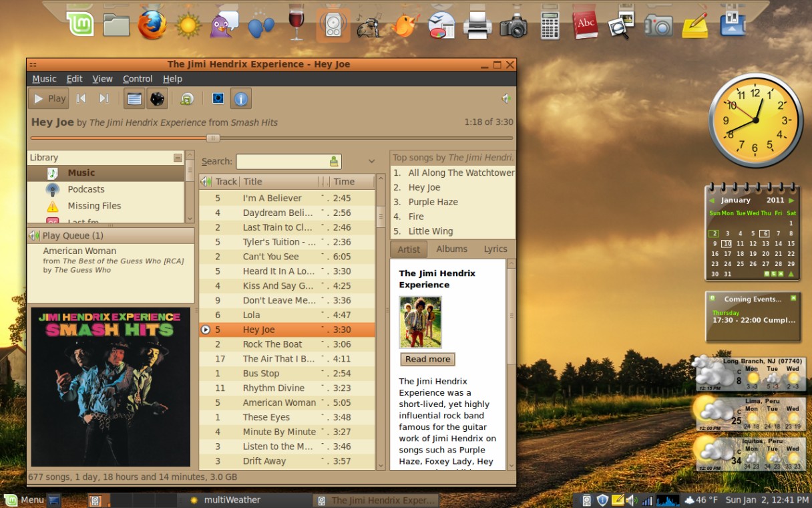
Task: Select Music in the Library
Action: point(106,173)
